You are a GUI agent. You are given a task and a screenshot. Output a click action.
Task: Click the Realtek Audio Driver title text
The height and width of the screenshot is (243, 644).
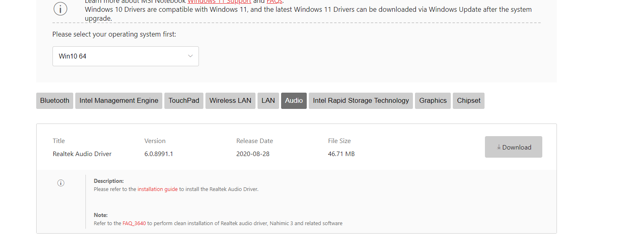[82, 154]
